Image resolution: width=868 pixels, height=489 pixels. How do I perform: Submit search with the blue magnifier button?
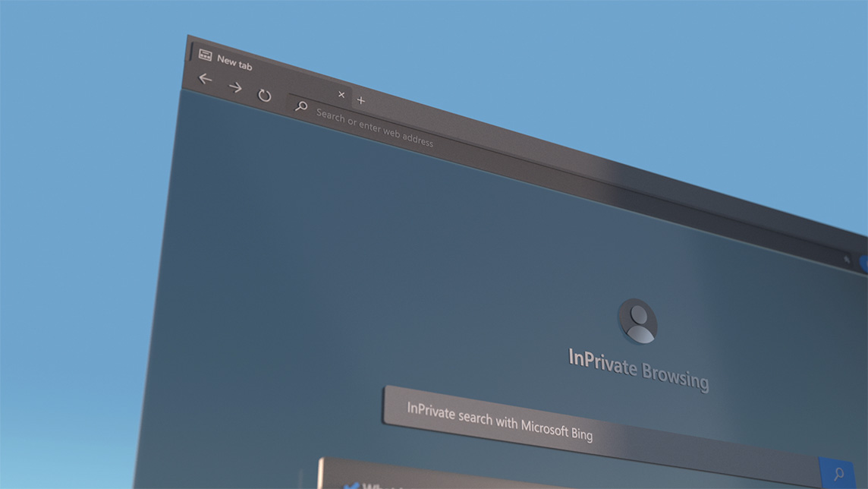[838, 473]
